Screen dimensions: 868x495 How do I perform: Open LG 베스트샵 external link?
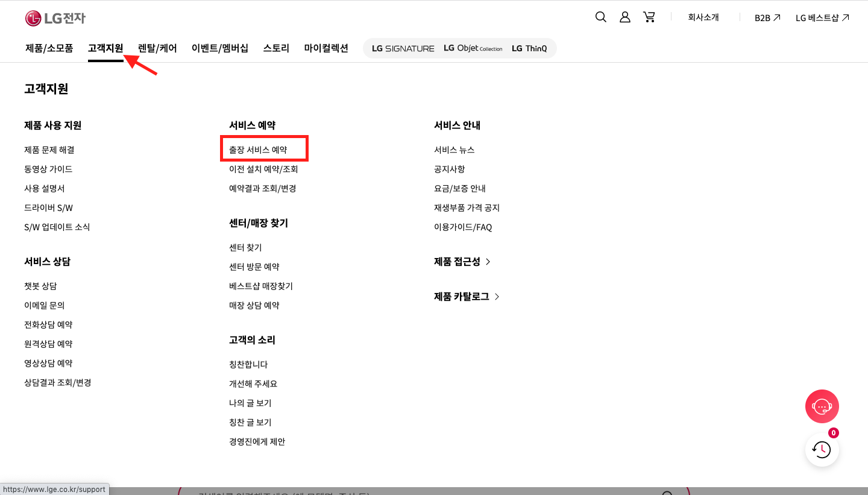(x=822, y=18)
